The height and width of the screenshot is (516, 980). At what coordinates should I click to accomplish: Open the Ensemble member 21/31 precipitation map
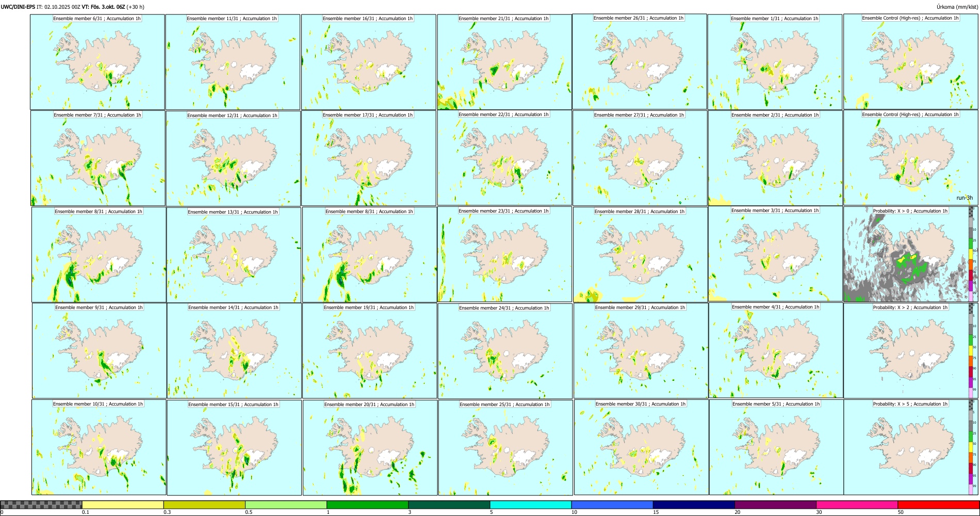504,62
